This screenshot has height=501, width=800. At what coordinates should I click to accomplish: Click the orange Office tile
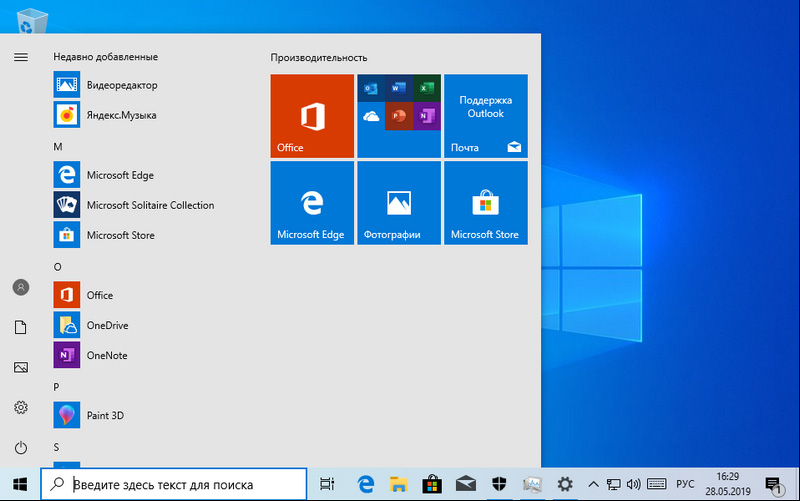312,116
